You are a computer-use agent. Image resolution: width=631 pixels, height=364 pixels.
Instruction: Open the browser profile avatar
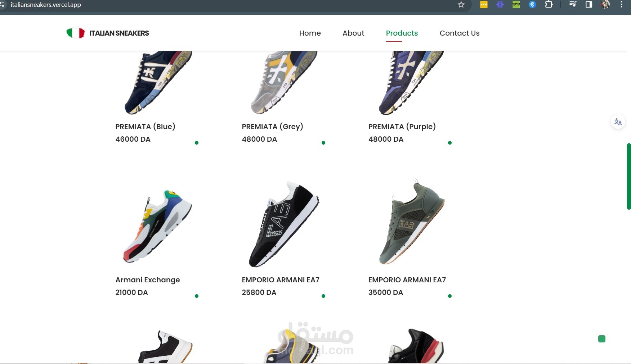click(x=605, y=5)
